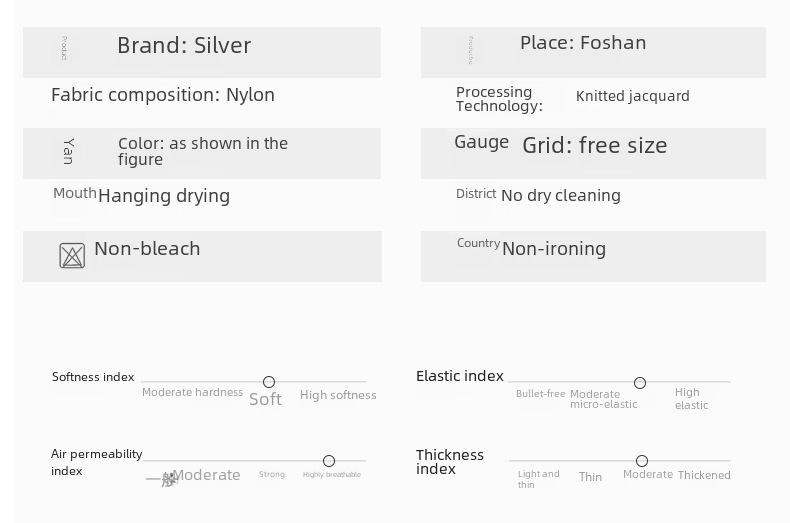Click the Air permeability slider handle
This screenshot has width=790, height=523.
(x=329, y=461)
